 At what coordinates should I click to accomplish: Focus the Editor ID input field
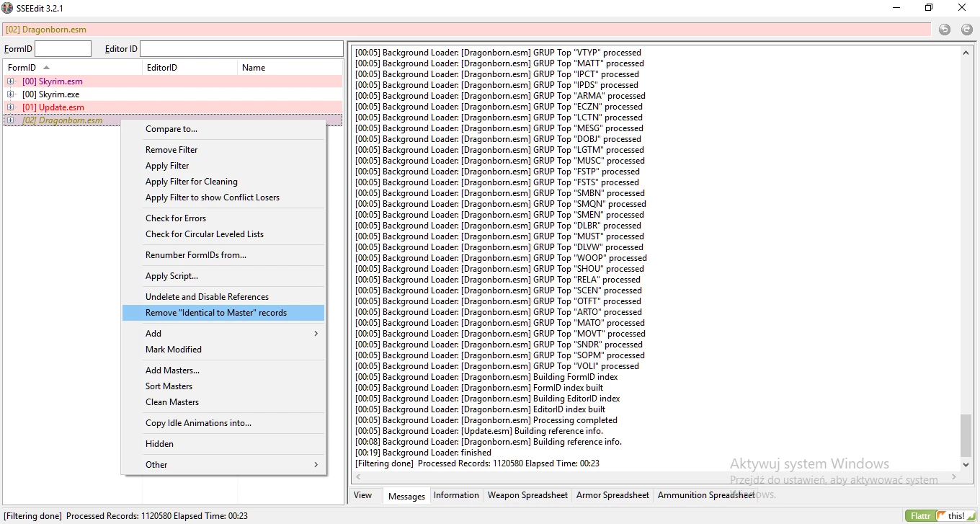point(241,49)
